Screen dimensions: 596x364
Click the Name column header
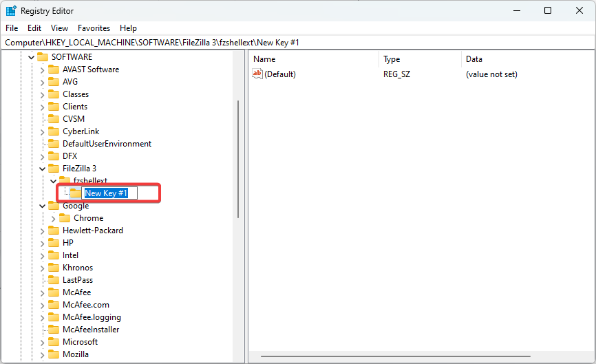pyautogui.click(x=264, y=59)
